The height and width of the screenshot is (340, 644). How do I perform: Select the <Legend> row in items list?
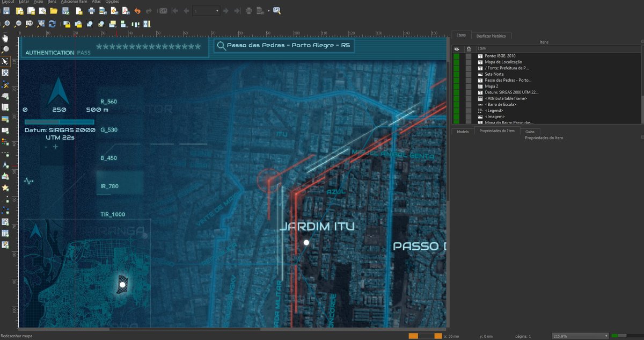coord(547,110)
